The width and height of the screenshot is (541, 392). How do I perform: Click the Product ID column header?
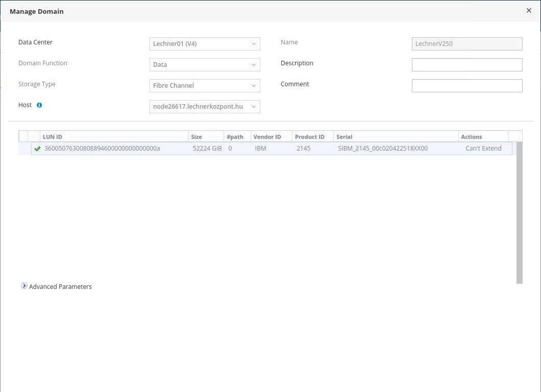coord(312,137)
